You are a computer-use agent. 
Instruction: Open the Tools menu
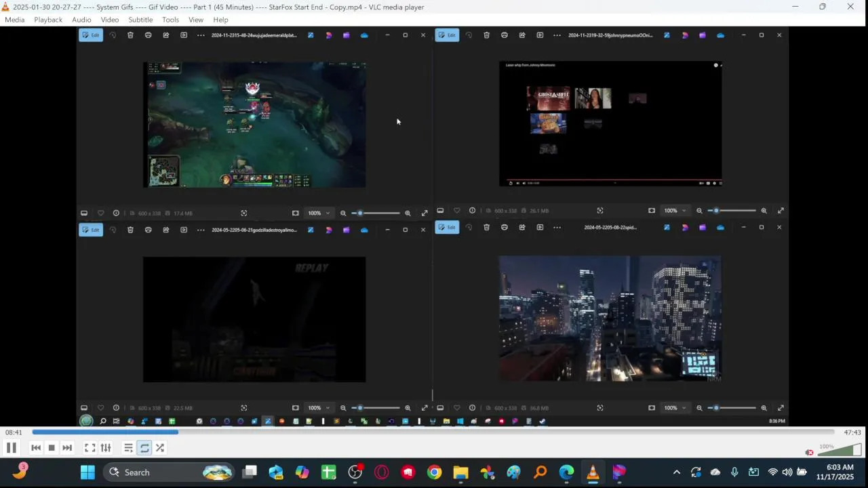(x=170, y=20)
